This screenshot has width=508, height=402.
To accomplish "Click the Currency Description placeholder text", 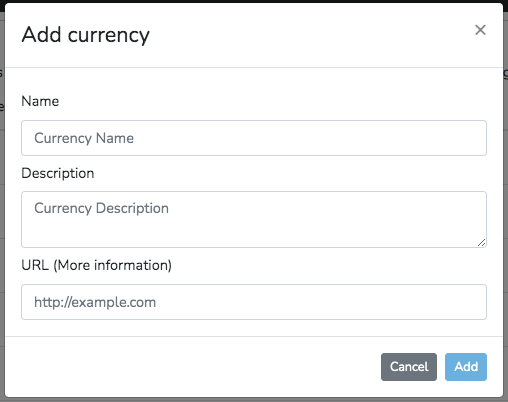I will click(101, 209).
